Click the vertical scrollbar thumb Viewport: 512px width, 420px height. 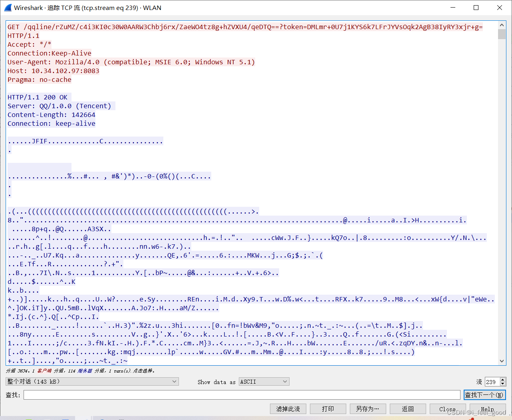pos(502,34)
